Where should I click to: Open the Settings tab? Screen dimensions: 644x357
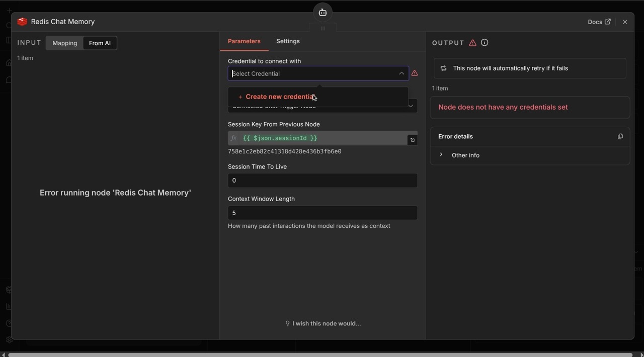click(x=288, y=41)
